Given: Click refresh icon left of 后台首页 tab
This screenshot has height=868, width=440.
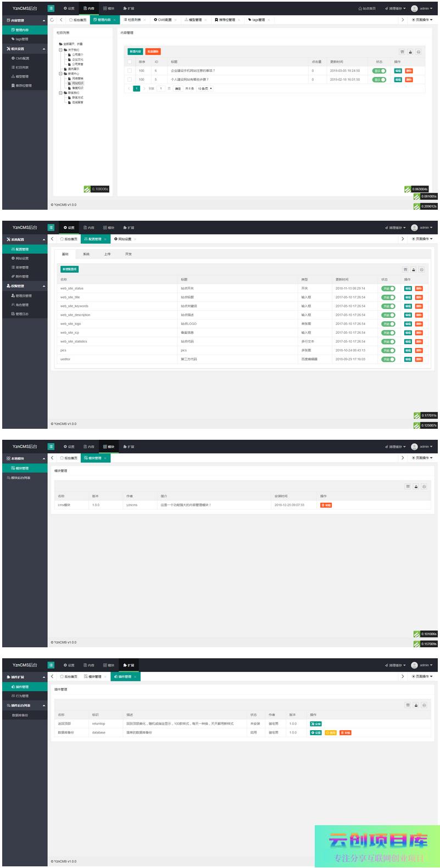Looking at the screenshot, I should pos(52,20).
